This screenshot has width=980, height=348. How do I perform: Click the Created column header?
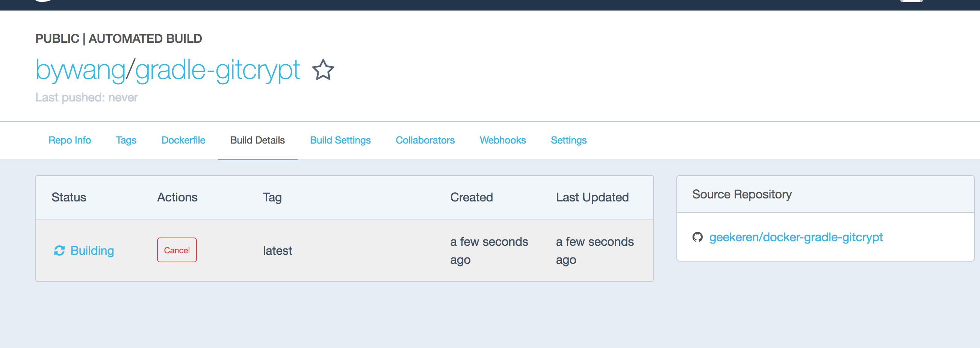pyautogui.click(x=471, y=197)
